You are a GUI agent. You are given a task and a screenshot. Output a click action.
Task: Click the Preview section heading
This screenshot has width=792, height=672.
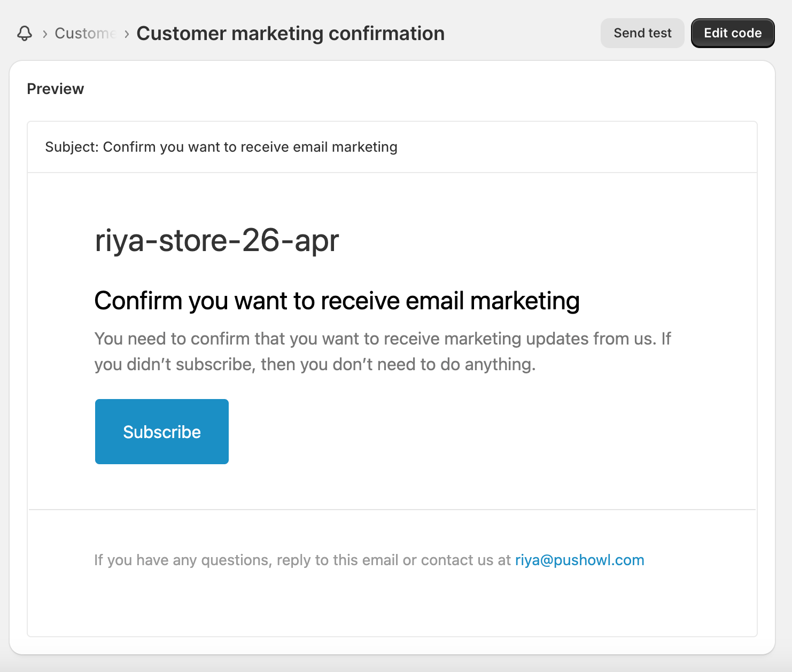point(56,89)
